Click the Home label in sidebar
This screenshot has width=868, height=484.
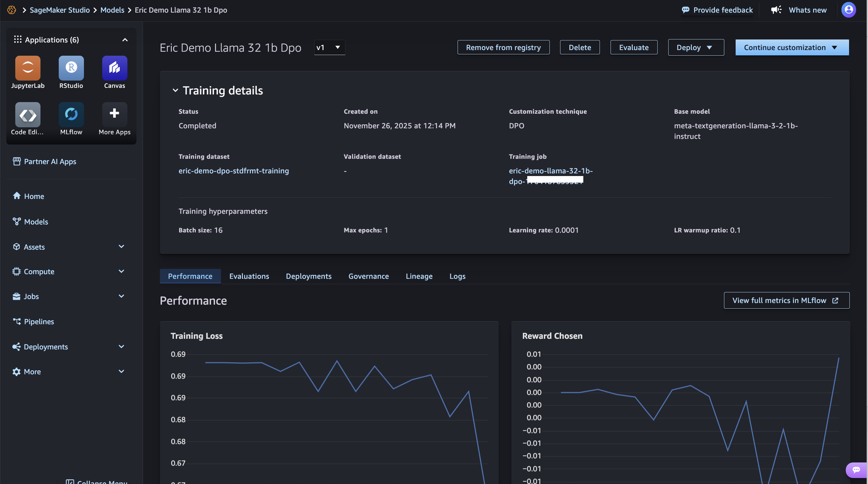34,196
